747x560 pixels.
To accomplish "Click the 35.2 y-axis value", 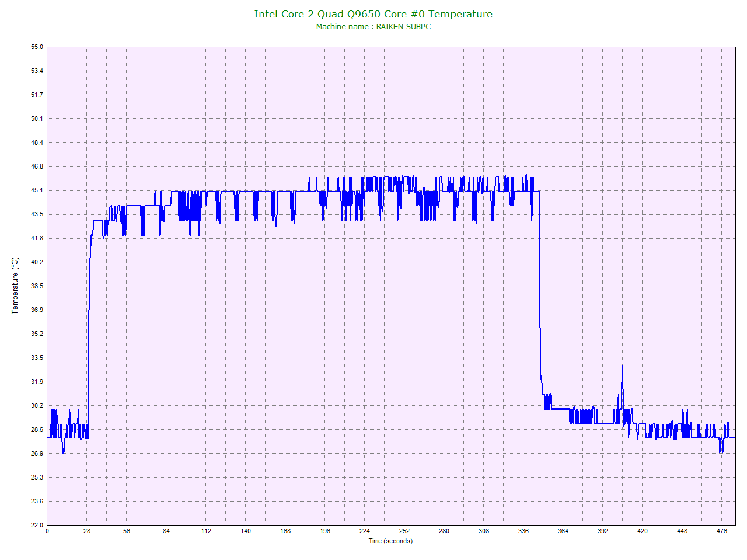I will [x=37, y=334].
